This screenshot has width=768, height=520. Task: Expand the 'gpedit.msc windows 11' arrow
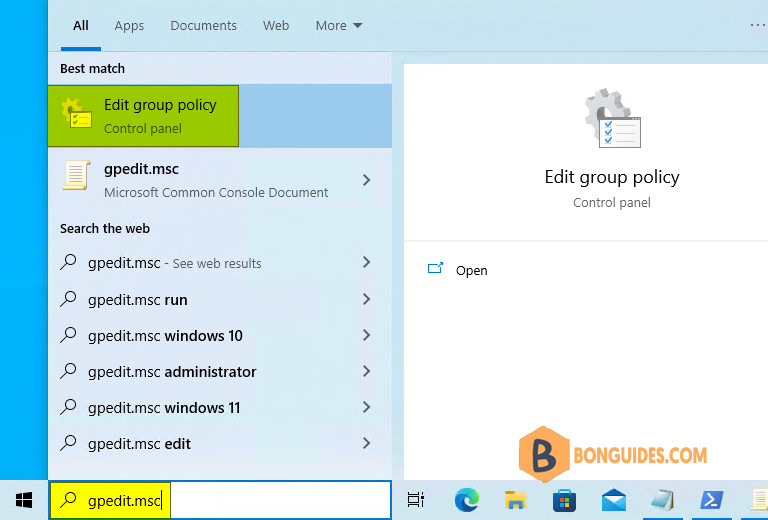[366, 407]
